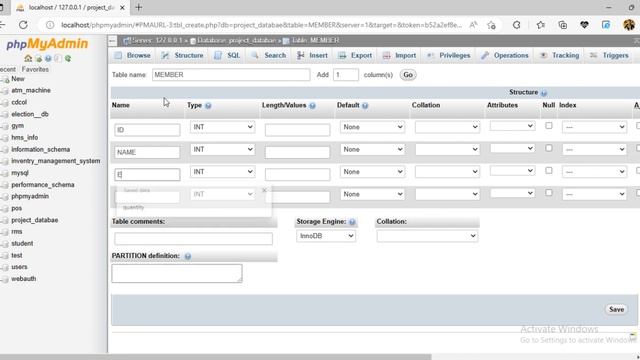
Task: Click the green reload navigation panel icon
Action: point(68,59)
